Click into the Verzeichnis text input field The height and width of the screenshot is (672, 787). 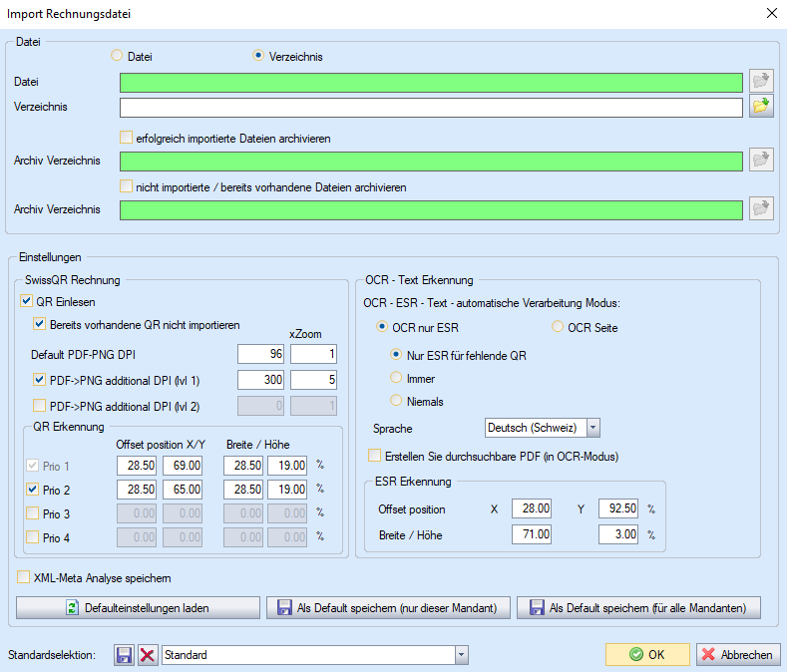pos(431,108)
